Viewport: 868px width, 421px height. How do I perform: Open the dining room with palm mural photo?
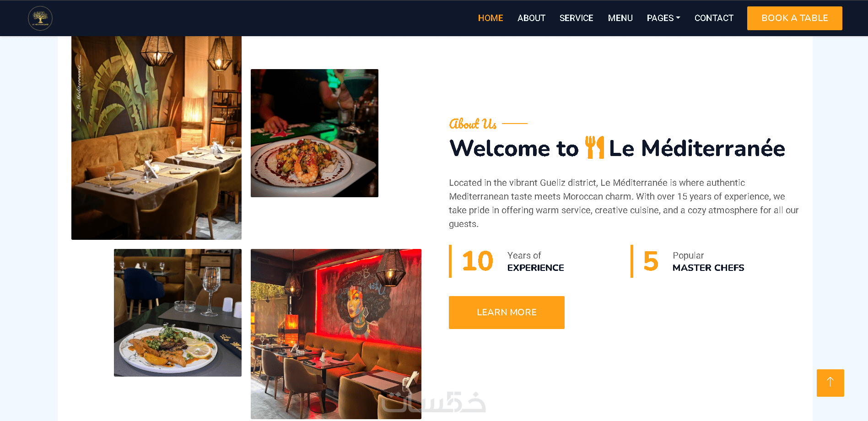tap(156, 138)
